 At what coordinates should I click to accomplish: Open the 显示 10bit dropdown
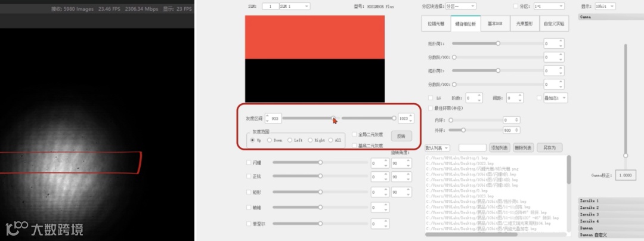click(605, 6)
